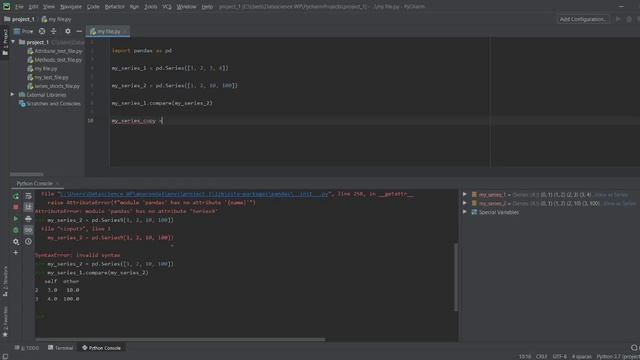The image size is (640, 360).
Task: Open my_test_file.py in the Project tree
Action: (48, 77)
